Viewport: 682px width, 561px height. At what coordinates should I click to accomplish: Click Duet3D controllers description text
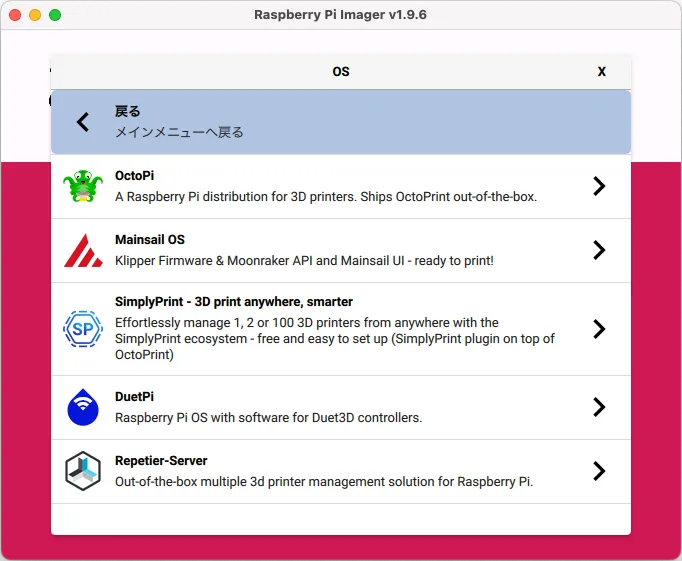(268, 417)
